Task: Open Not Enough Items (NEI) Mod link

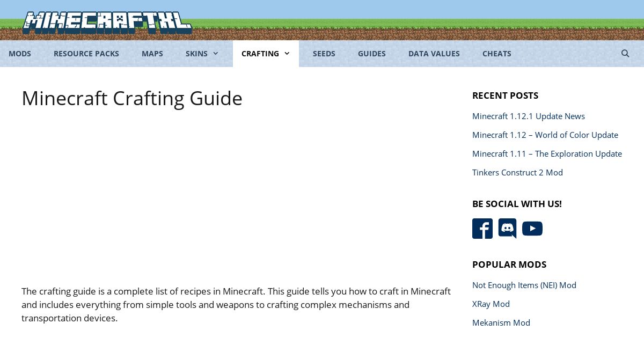Action: [x=524, y=285]
